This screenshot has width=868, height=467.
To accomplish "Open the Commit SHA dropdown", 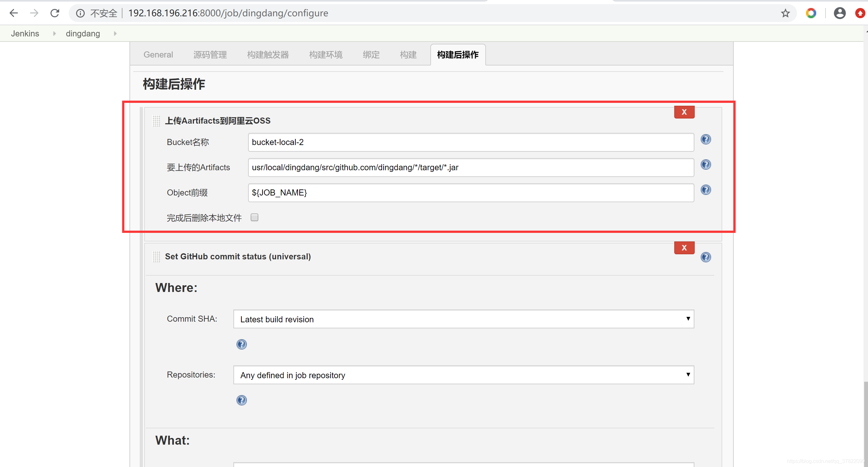I will [x=464, y=319].
